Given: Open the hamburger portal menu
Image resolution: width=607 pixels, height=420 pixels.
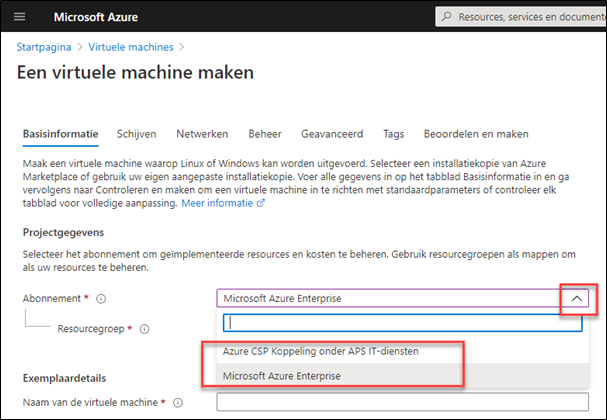Looking at the screenshot, I should click(19, 17).
